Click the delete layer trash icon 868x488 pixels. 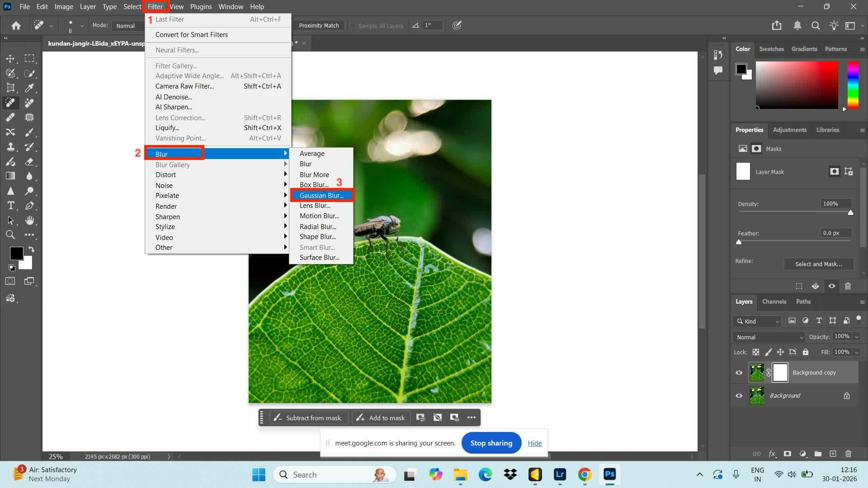click(848, 454)
